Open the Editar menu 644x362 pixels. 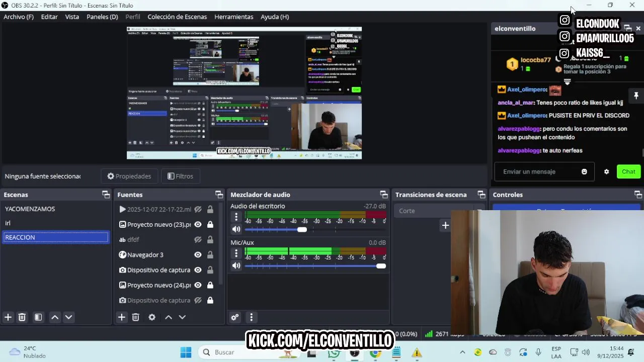[x=49, y=17]
